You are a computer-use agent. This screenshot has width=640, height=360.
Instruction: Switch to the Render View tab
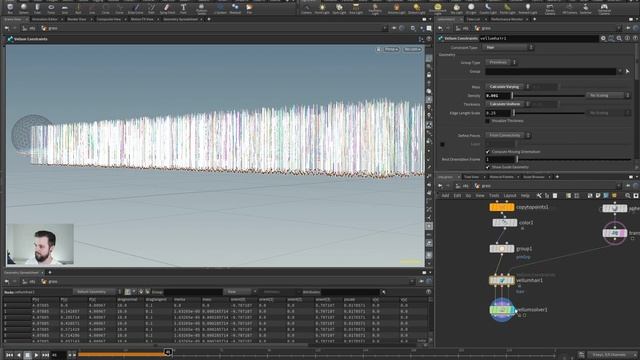77,19
